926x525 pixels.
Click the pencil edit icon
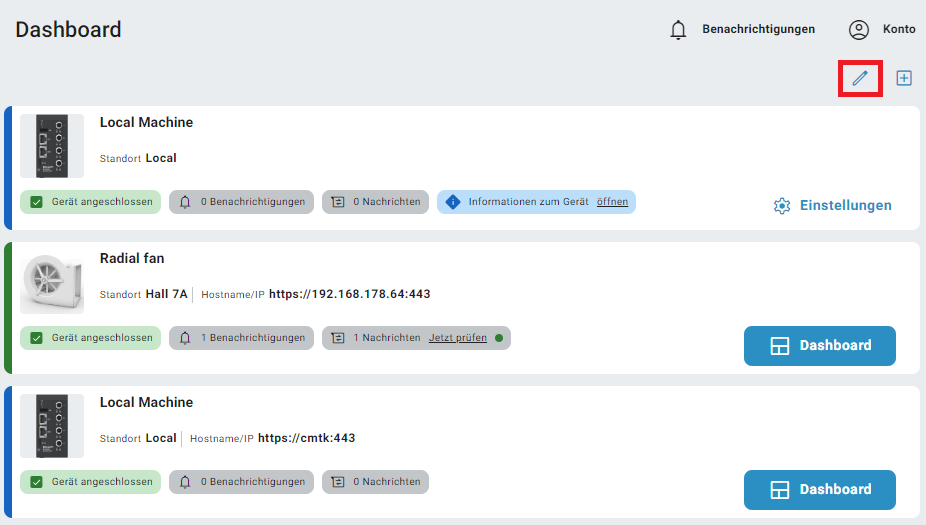click(x=860, y=78)
